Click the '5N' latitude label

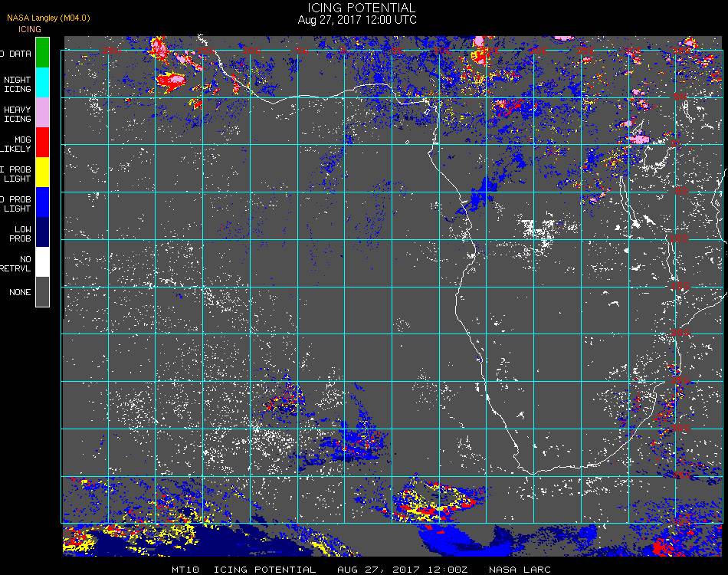point(680,97)
